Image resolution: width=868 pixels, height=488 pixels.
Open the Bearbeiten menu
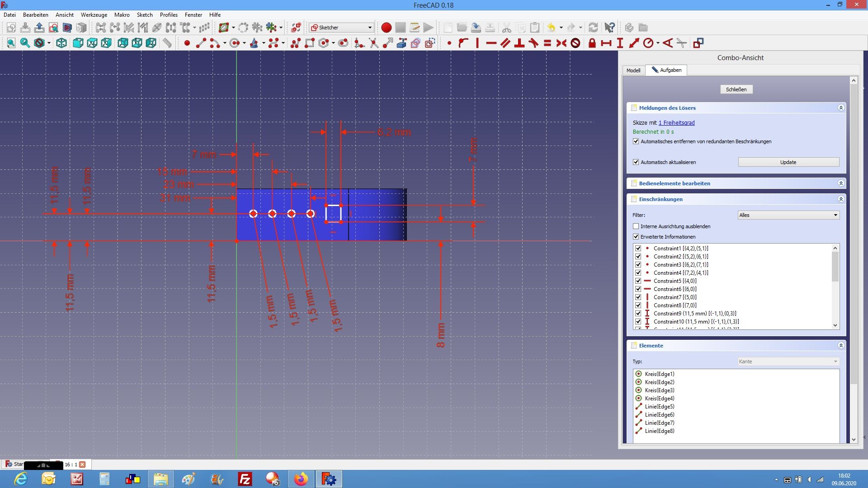pos(36,15)
